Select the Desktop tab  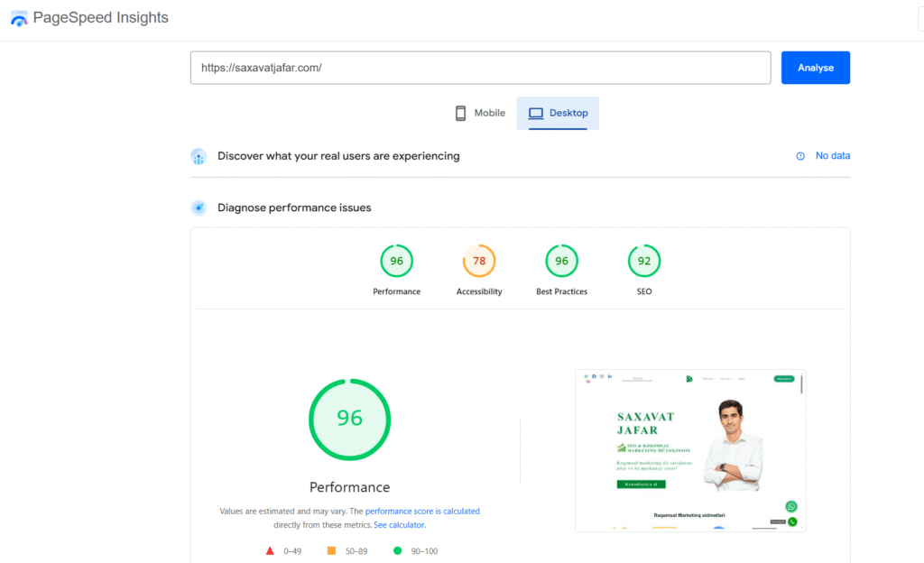tap(558, 114)
